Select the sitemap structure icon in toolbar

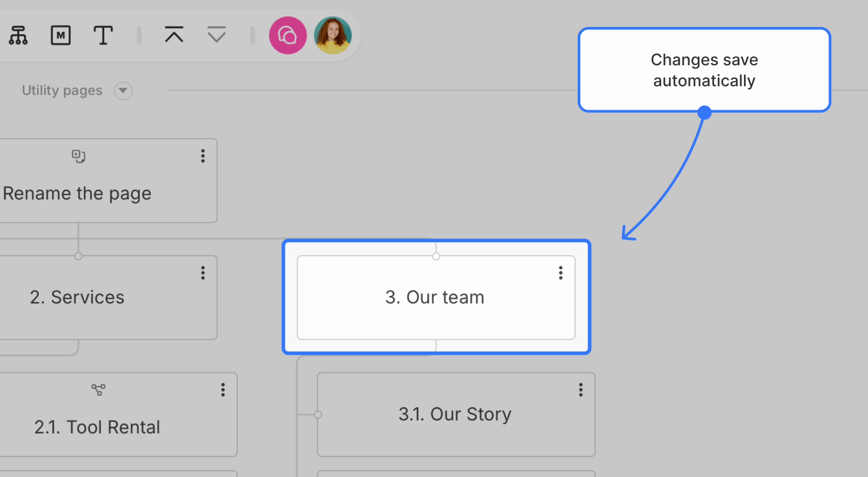pos(18,35)
